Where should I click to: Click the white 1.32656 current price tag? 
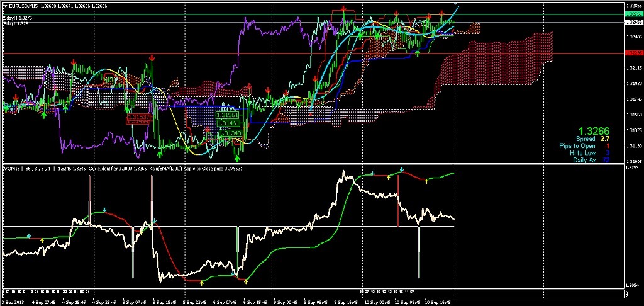click(x=633, y=22)
